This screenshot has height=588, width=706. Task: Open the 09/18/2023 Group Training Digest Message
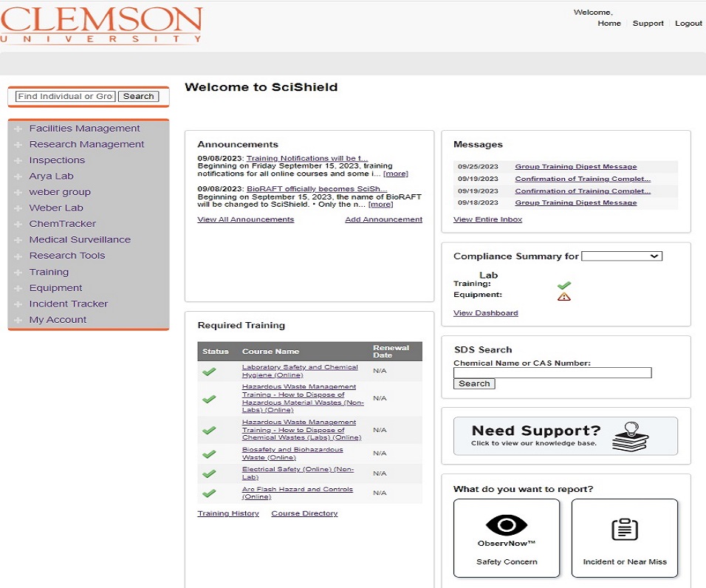coord(576,202)
